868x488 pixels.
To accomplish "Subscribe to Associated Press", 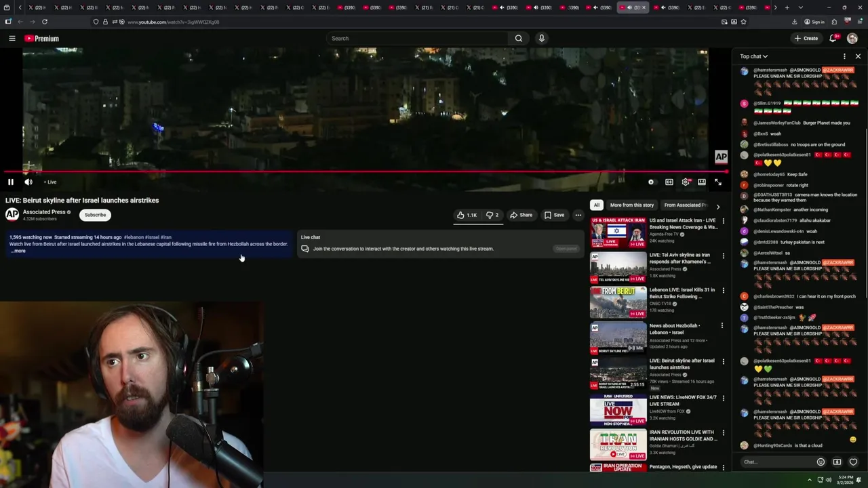I will (95, 215).
